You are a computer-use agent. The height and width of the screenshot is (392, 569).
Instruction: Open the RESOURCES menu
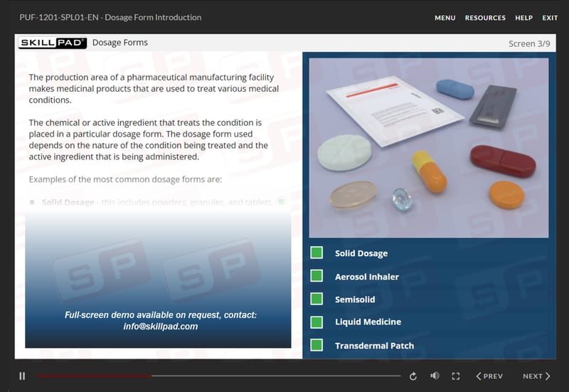[x=485, y=18]
